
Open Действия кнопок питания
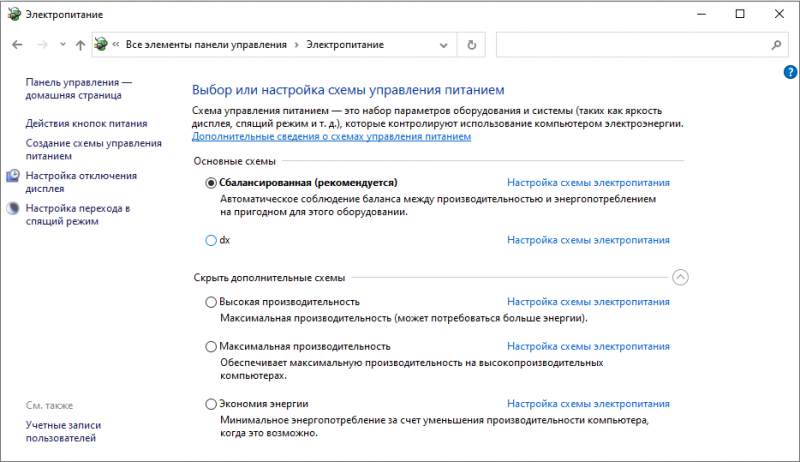pos(86,123)
